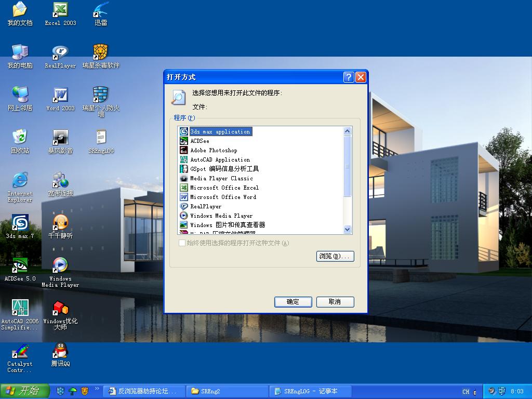Expand the Quick Launch chevron on taskbar

[97, 389]
